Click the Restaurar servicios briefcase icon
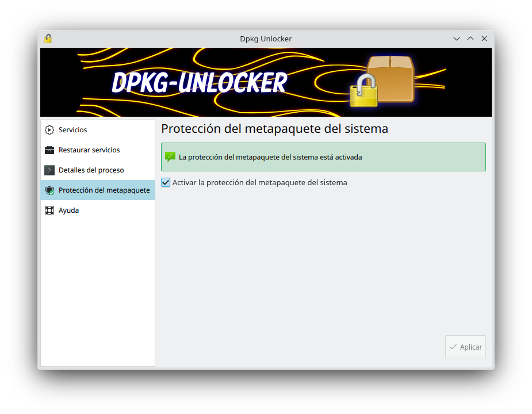532x414 pixels. [x=49, y=150]
